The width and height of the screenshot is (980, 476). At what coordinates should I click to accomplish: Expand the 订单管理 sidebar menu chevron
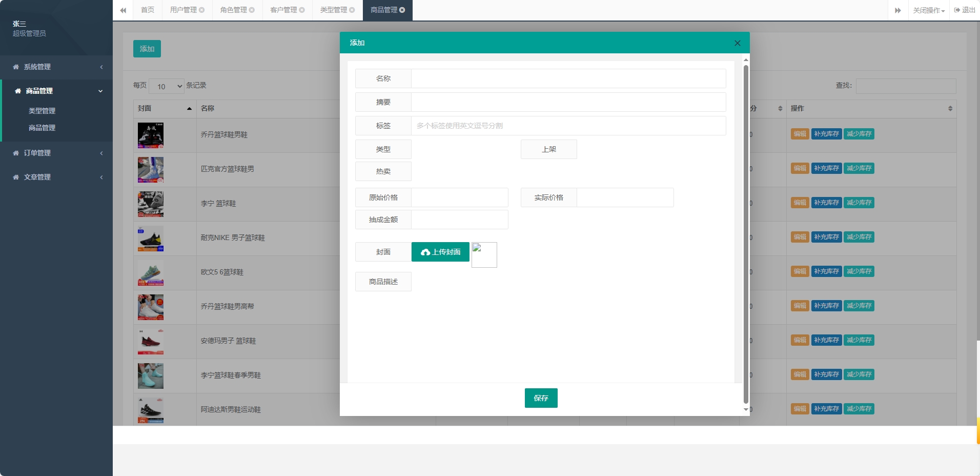coord(101,153)
